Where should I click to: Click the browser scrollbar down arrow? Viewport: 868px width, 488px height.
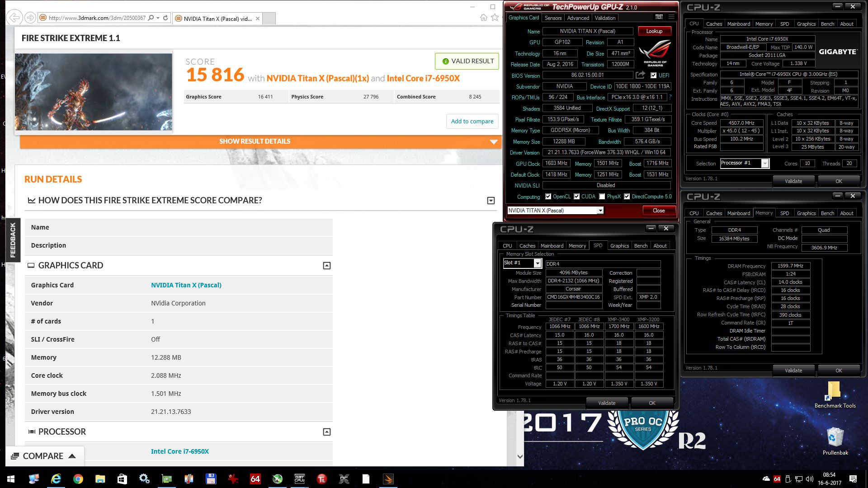519,457
